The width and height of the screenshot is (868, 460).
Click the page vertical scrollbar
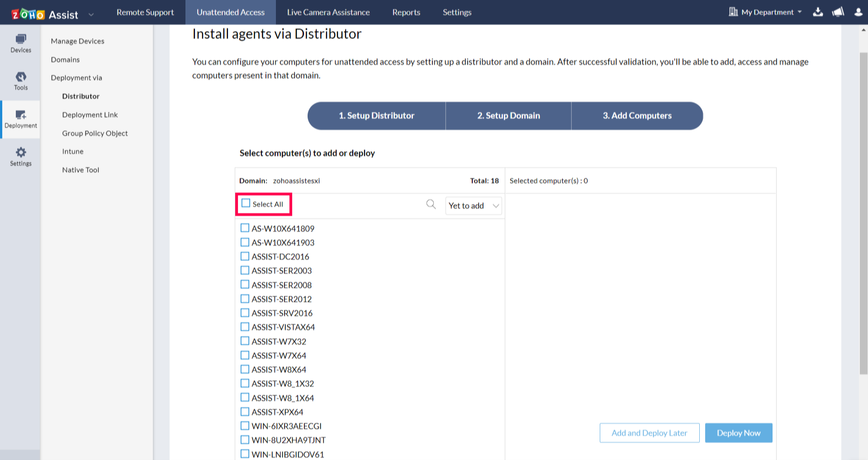pyautogui.click(x=863, y=212)
